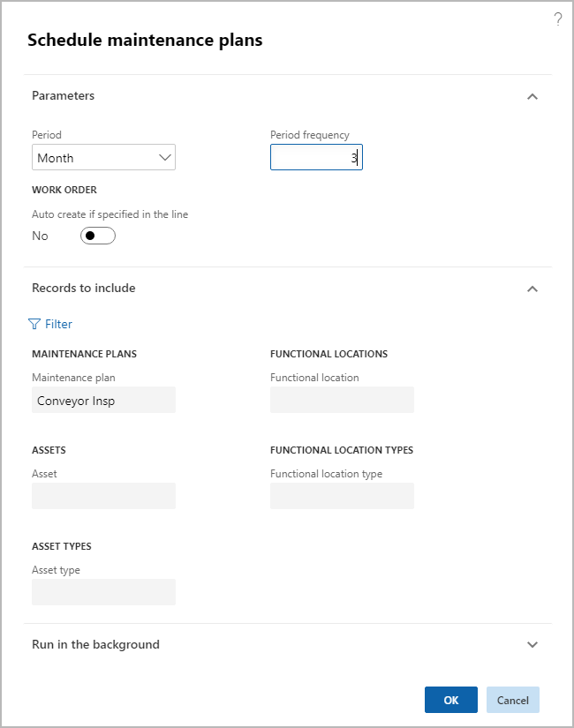Click the Period frequency input box
Image resolution: width=574 pixels, height=728 pixels.
(x=315, y=158)
